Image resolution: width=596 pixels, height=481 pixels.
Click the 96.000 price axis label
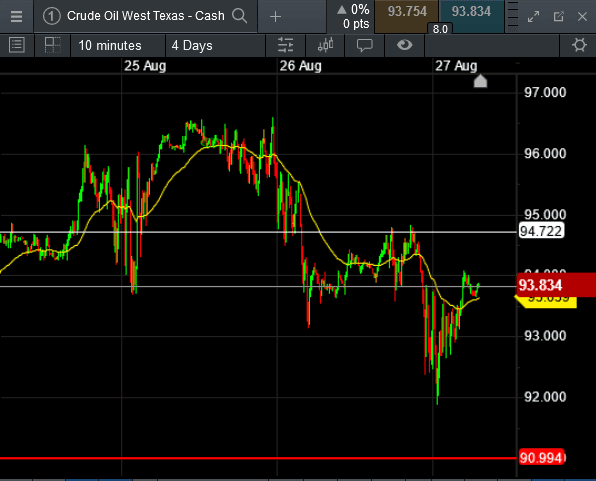[x=545, y=154]
